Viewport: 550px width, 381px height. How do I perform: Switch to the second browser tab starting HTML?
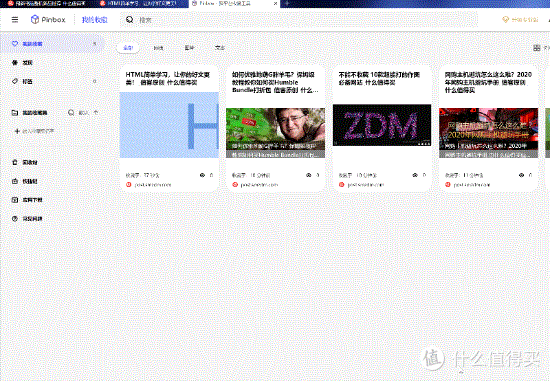pyautogui.click(x=142, y=4)
